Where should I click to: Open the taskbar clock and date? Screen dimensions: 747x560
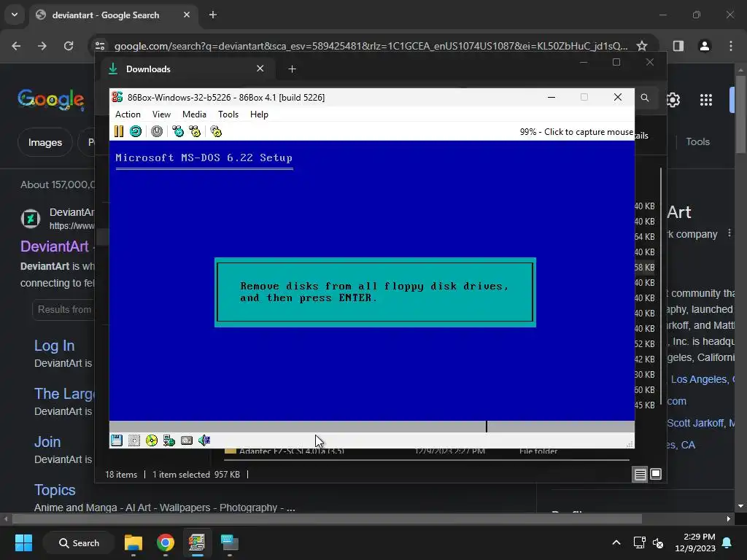pyautogui.click(x=695, y=542)
